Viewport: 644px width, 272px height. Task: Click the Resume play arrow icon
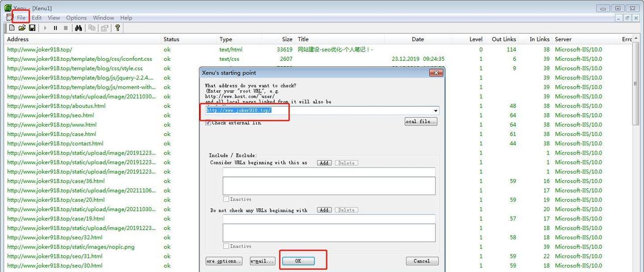click(x=45, y=28)
